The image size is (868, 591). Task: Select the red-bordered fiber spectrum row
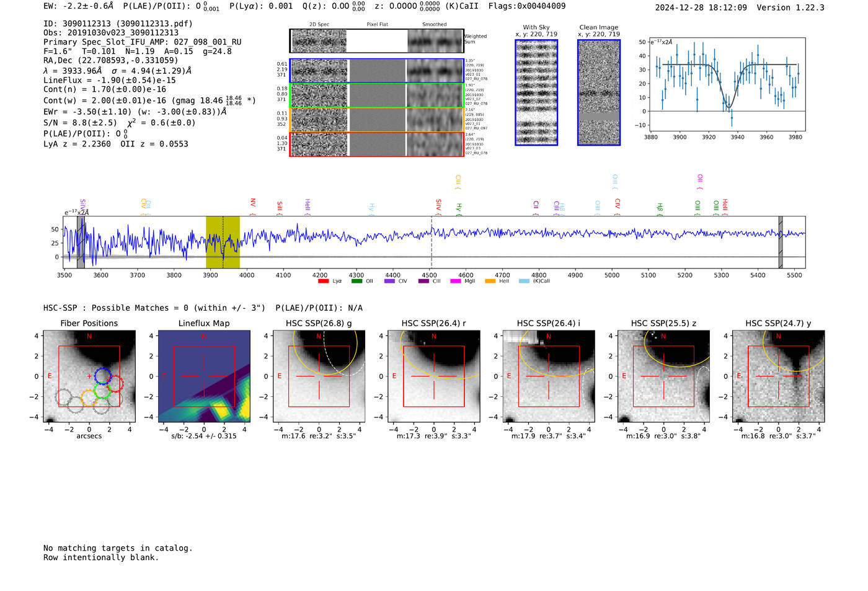coord(377,144)
